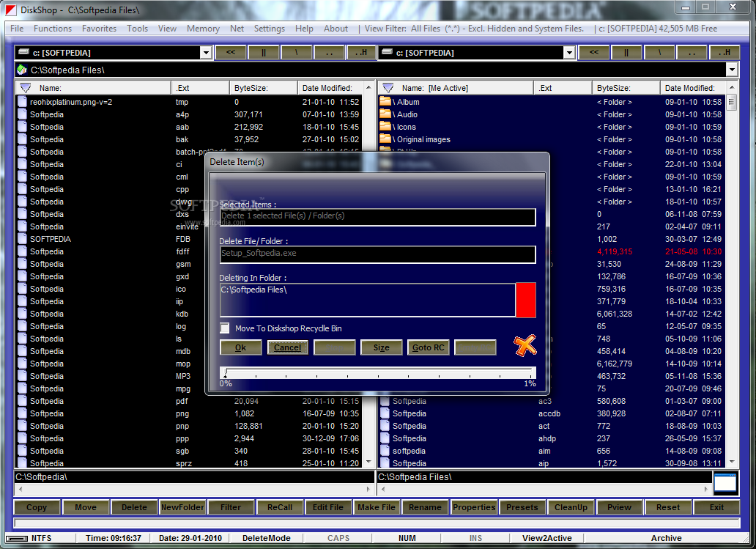Image resolution: width=756 pixels, height=549 pixels.
Task: Click the DiskShop red title bar icon
Action: (10, 10)
